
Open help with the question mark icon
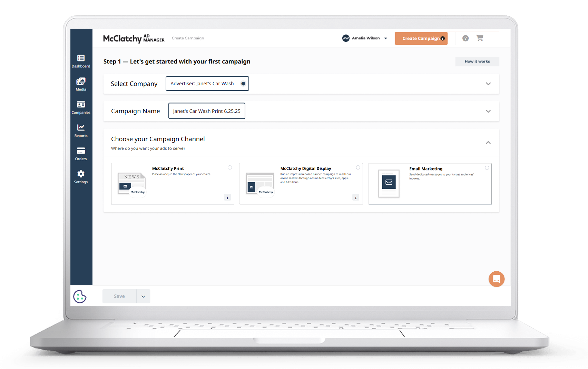(465, 38)
